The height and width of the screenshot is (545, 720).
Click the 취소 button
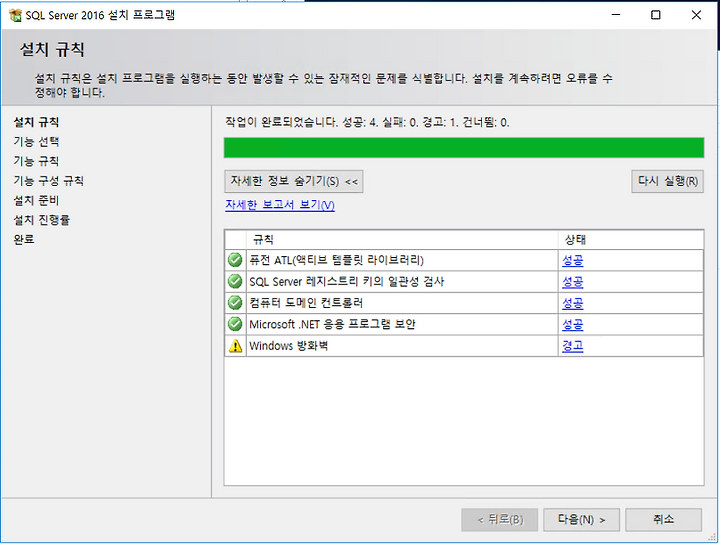(664, 520)
